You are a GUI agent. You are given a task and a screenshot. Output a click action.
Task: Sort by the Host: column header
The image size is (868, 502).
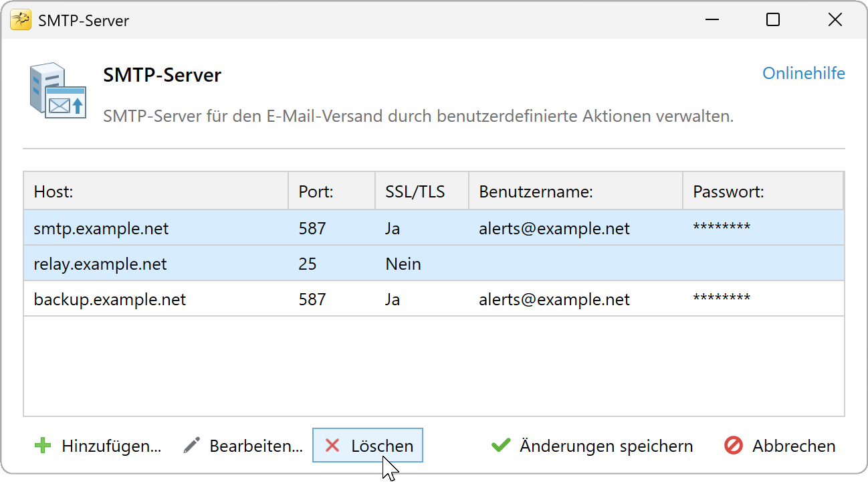[156, 191]
